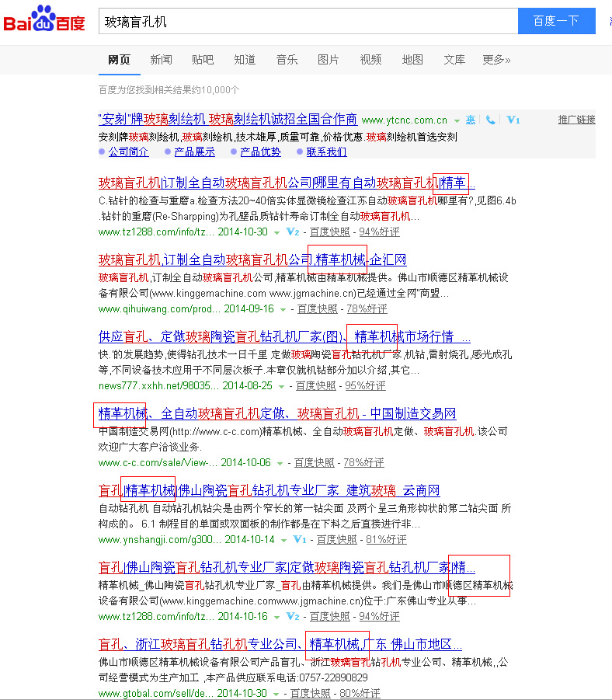Click the Baidu logo
Viewport: 612px width, 700px height.
pos(44,19)
